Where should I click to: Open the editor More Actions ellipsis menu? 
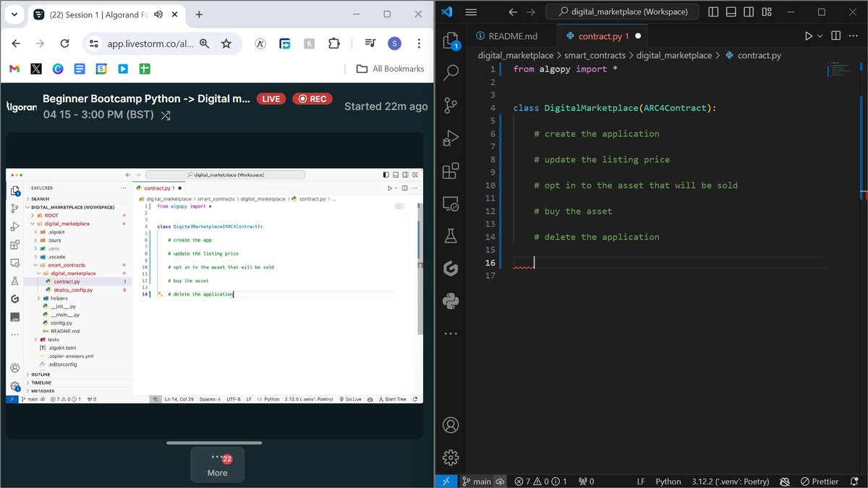point(853,35)
